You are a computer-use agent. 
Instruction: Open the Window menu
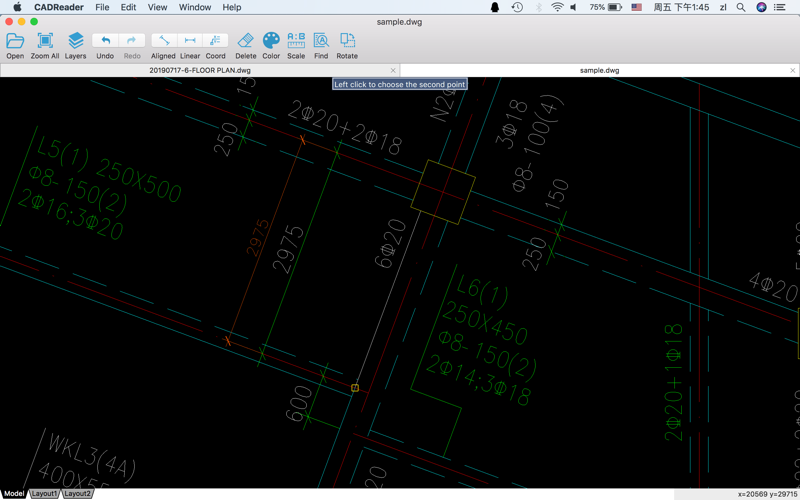click(195, 7)
